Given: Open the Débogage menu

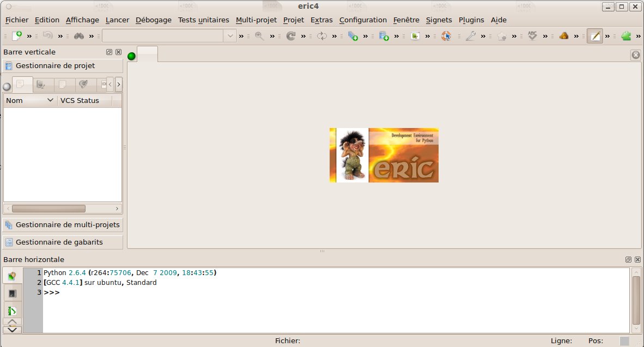Looking at the screenshot, I should [154, 20].
